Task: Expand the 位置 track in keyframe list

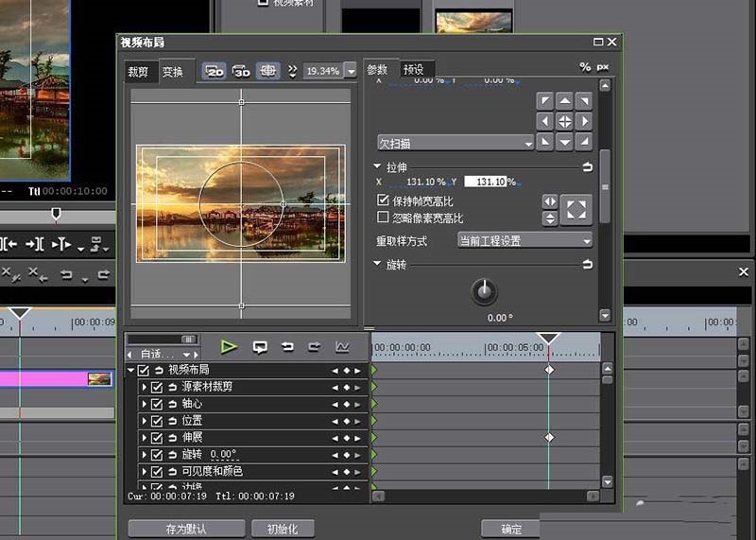Action: click(x=145, y=421)
